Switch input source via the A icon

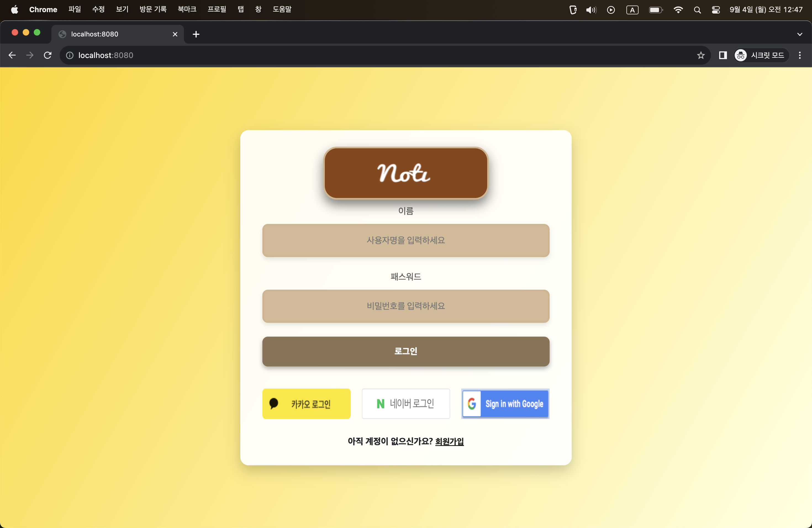tap(632, 10)
